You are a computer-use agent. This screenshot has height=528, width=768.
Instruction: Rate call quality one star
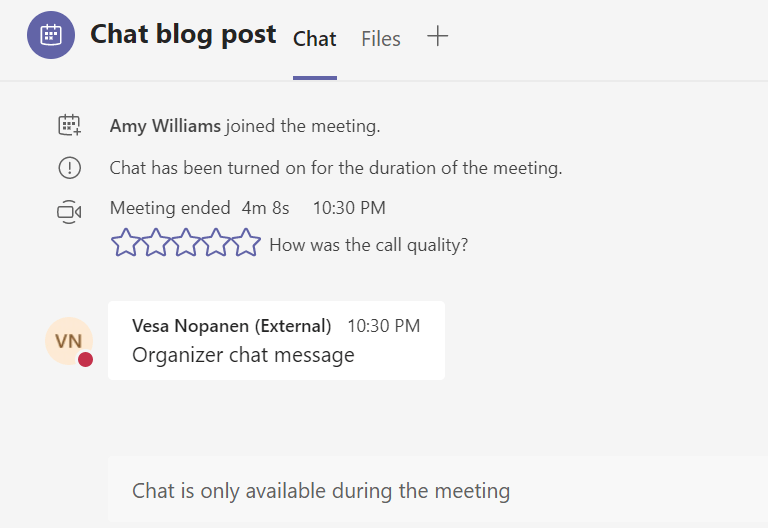124,243
